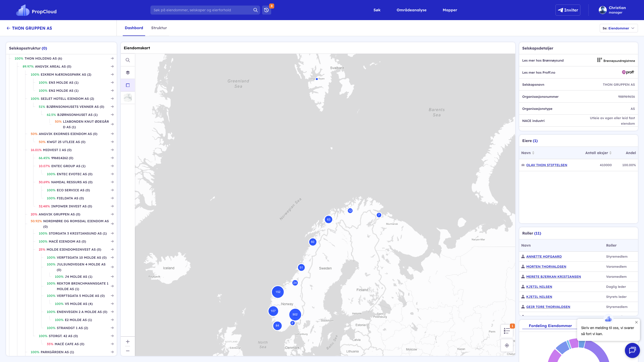Click the search magnifier in the top search bar
The width and height of the screenshot is (644, 362).
point(255,10)
